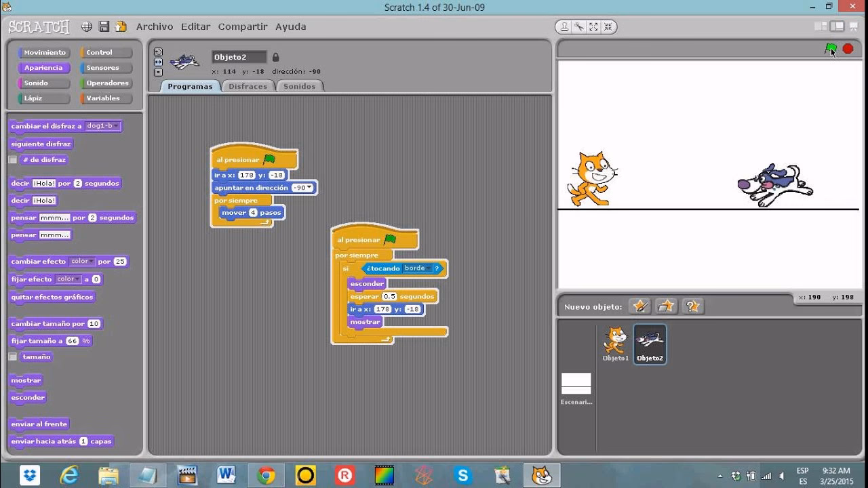Open Internet Explorer from the taskbar
This screenshot has width=868, height=488.
[68, 475]
